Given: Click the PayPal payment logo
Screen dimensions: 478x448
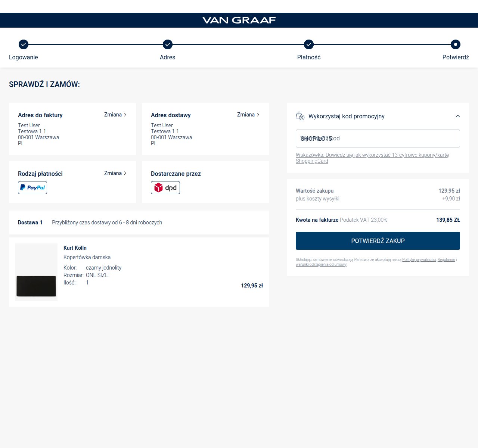Looking at the screenshot, I should tap(32, 187).
